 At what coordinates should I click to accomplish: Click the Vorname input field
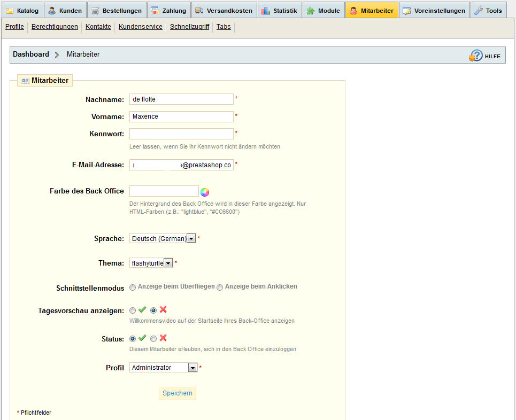(x=181, y=116)
